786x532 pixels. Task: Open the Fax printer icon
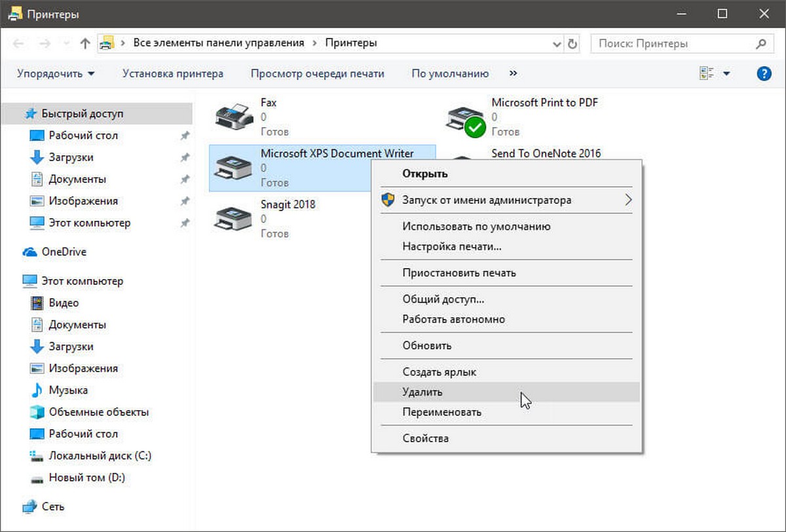(234, 117)
